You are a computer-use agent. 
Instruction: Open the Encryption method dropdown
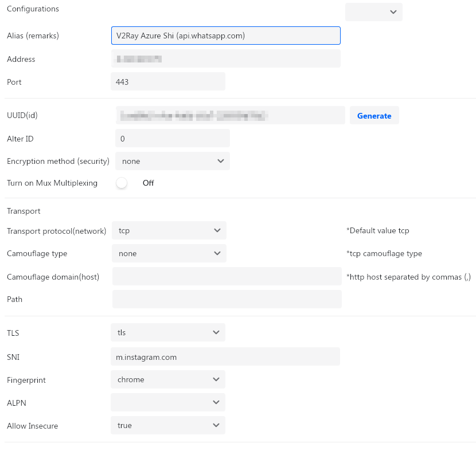coord(172,162)
